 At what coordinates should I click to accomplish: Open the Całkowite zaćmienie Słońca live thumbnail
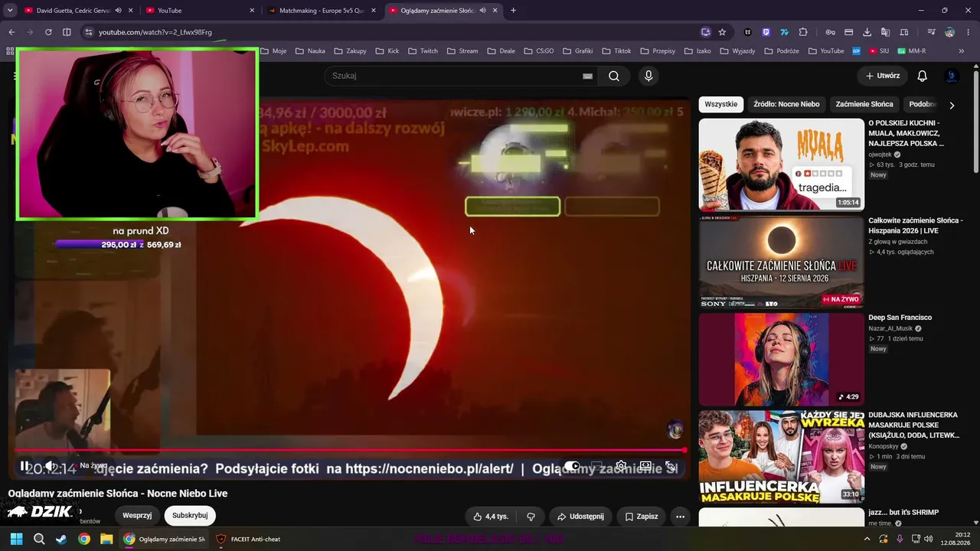[x=781, y=262]
